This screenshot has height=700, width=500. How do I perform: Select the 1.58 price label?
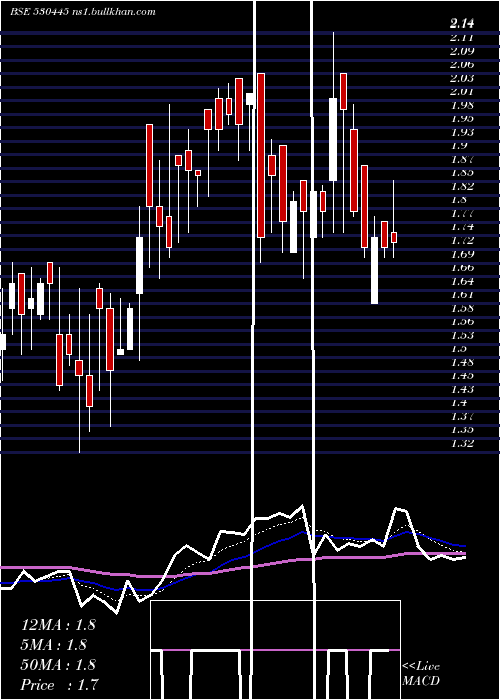[462, 308]
